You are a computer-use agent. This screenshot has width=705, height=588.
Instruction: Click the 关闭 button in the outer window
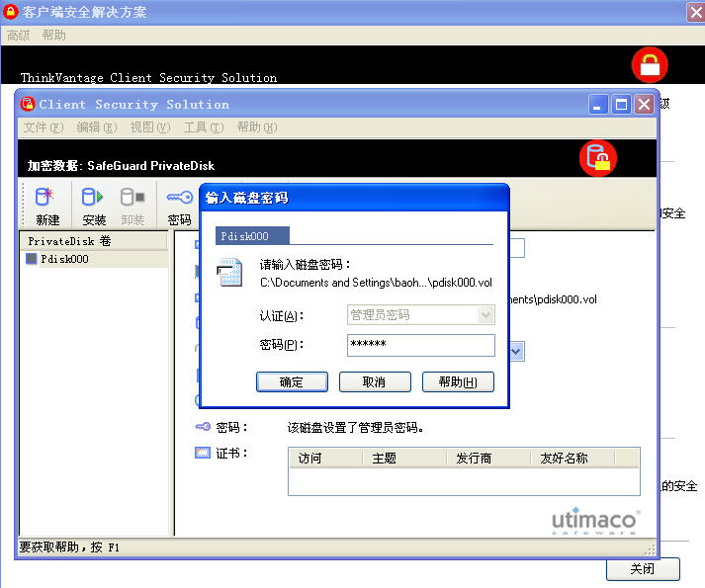click(x=643, y=568)
